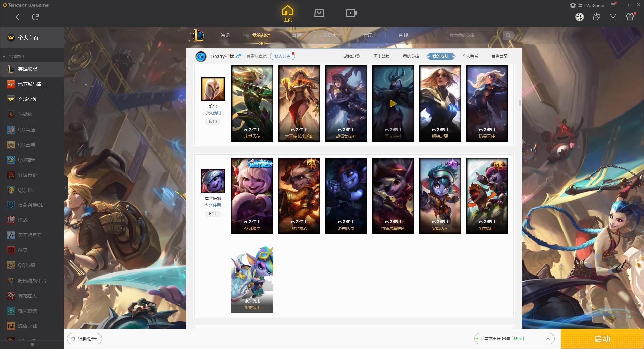Switch to the 历史战绩 sub-tab
Image resolution: width=644 pixels, height=349 pixels.
381,56
